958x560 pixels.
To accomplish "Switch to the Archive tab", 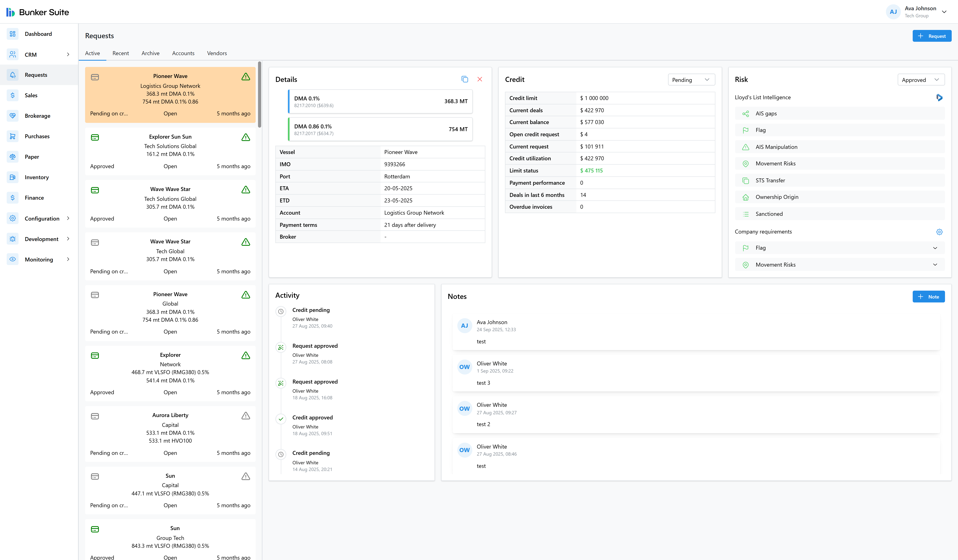I will click(x=150, y=53).
